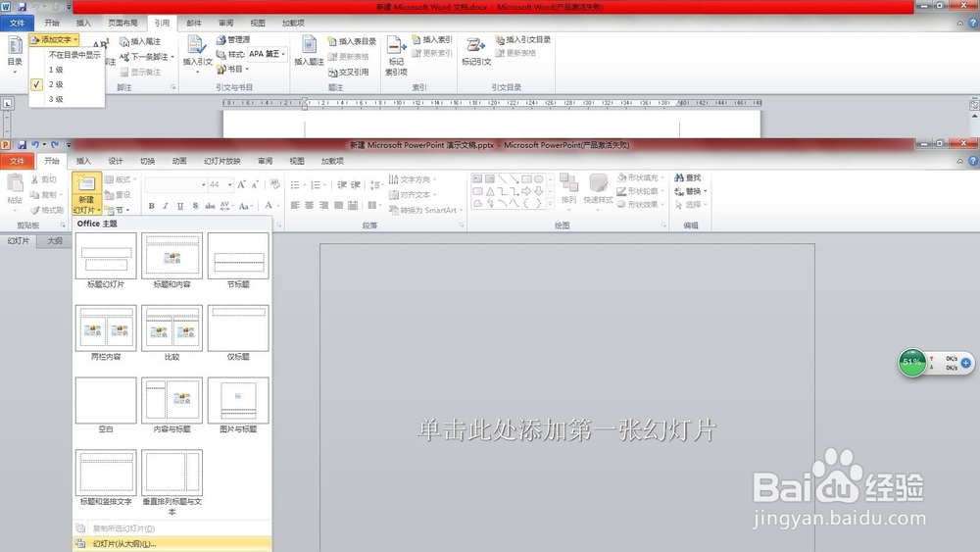980x552 pixels.
Task: Click the Bold button in PowerPoint ribbon
Action: click(x=151, y=206)
